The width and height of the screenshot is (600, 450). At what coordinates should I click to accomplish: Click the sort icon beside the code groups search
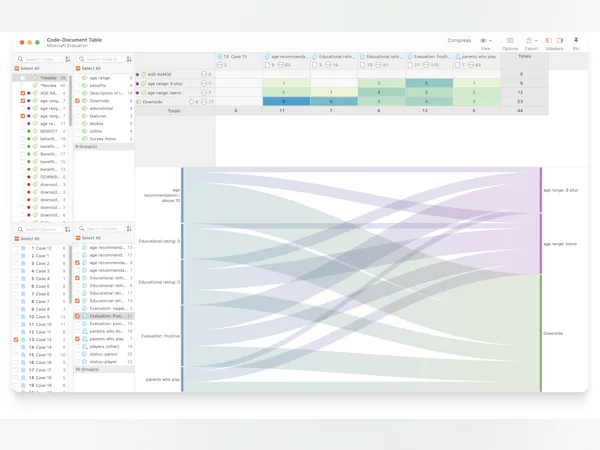(129, 59)
